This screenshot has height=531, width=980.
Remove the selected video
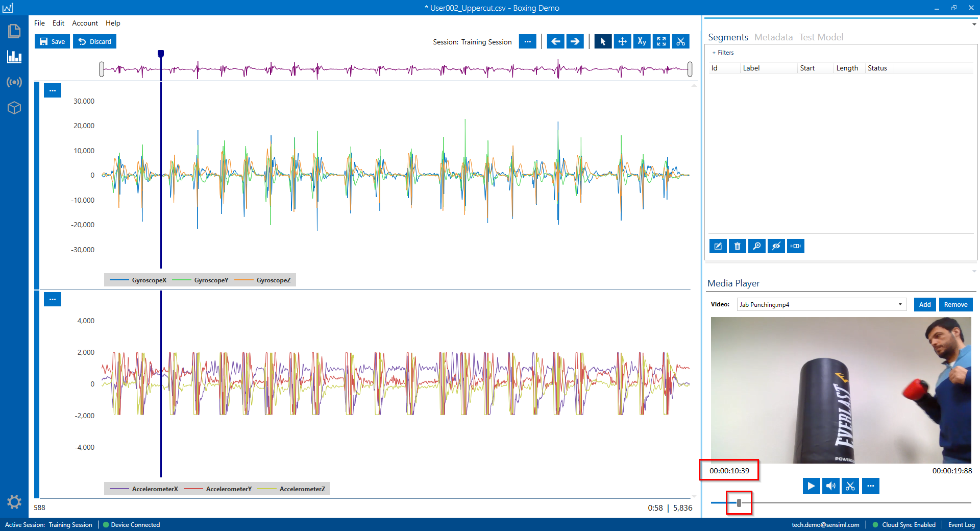click(955, 304)
